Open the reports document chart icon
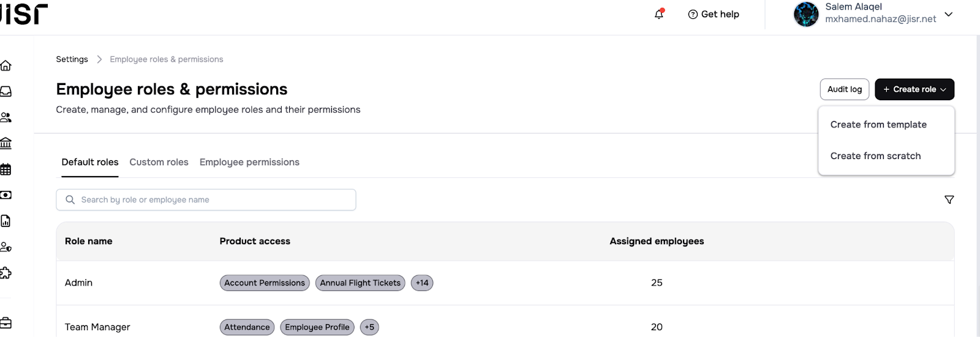980x337 pixels. click(6, 221)
